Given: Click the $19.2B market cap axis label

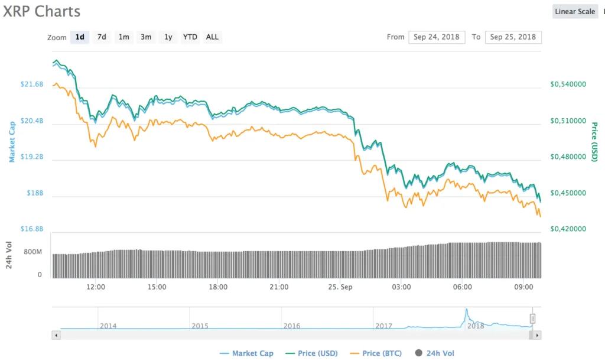Looking at the screenshot, I should point(32,157).
